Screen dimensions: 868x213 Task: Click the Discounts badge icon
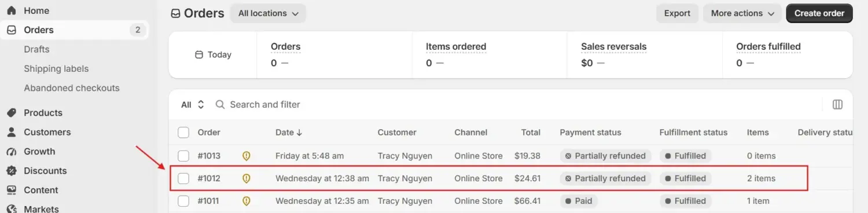11,171
